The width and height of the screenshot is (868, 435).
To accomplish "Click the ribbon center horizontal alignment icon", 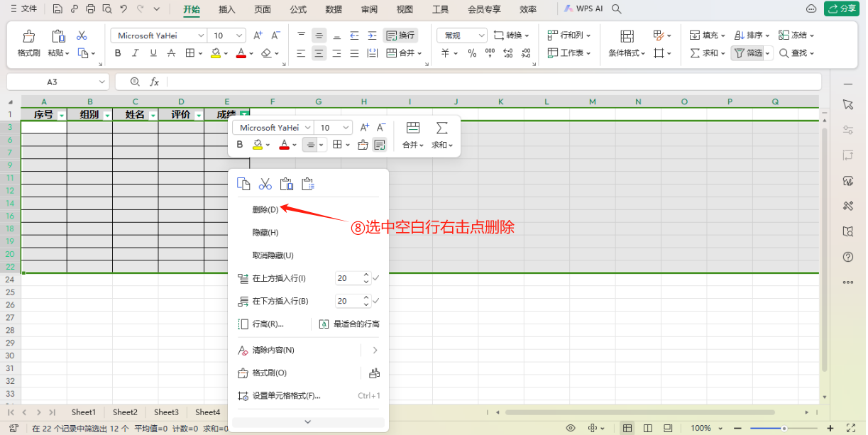I will pos(319,53).
